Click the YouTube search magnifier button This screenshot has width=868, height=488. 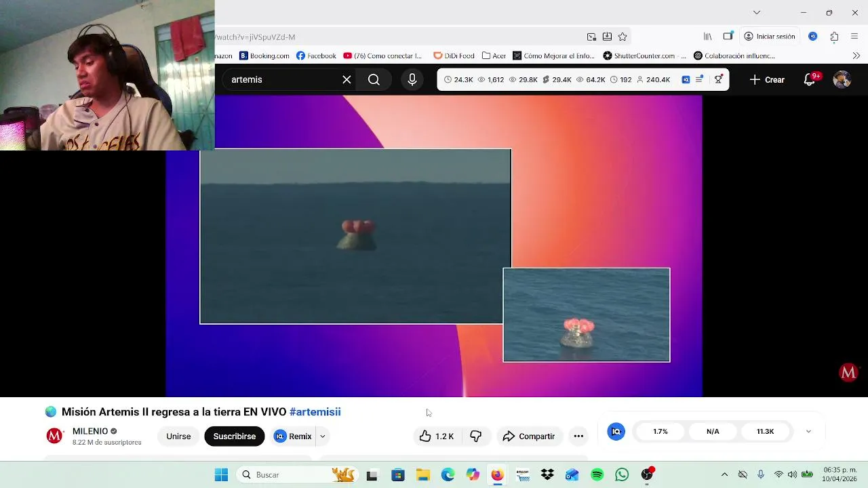374,80
